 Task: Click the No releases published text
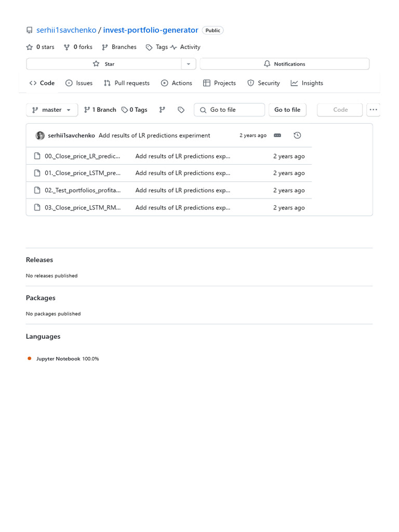tap(51, 276)
